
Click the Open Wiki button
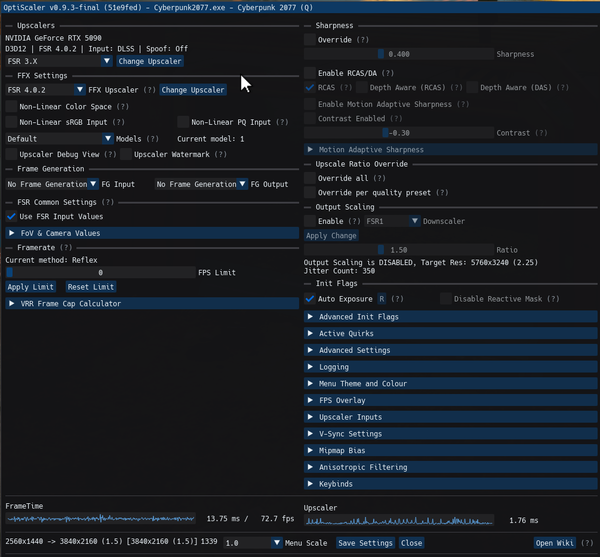tap(554, 543)
